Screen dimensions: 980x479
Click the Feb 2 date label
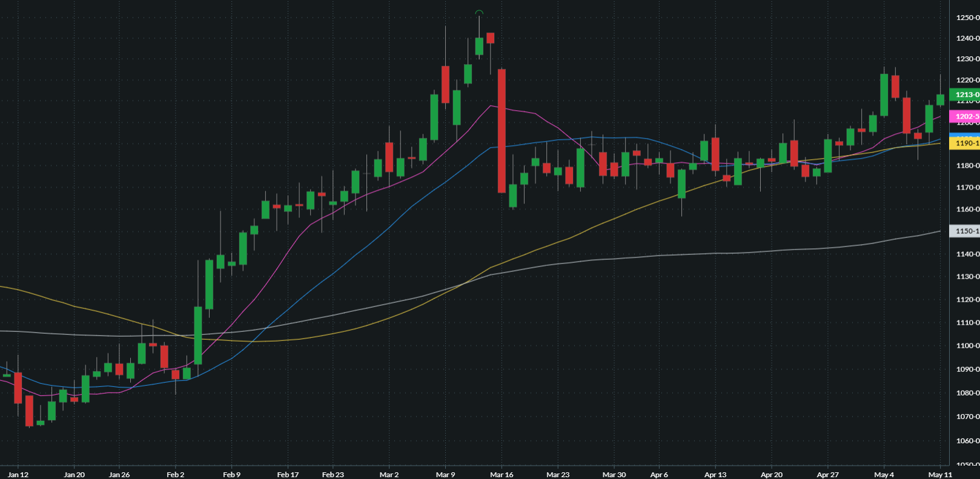[176, 475]
